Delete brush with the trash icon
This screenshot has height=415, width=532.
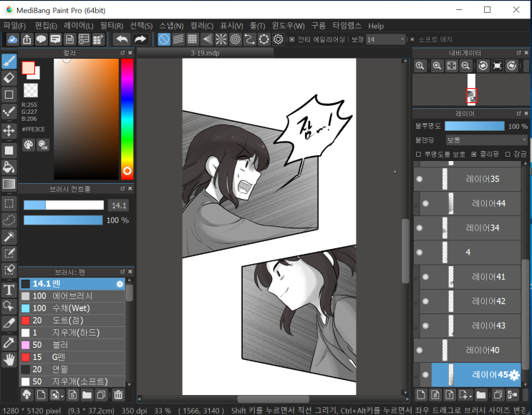coord(118,395)
